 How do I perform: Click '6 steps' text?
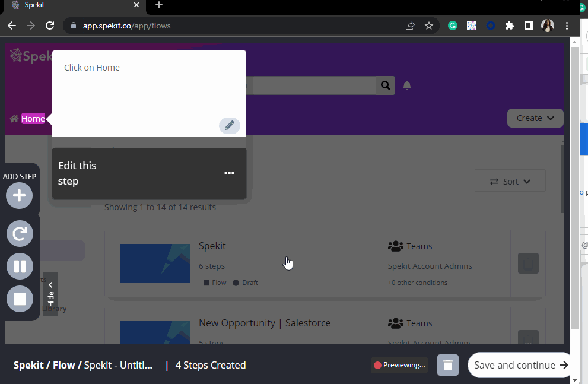click(212, 266)
